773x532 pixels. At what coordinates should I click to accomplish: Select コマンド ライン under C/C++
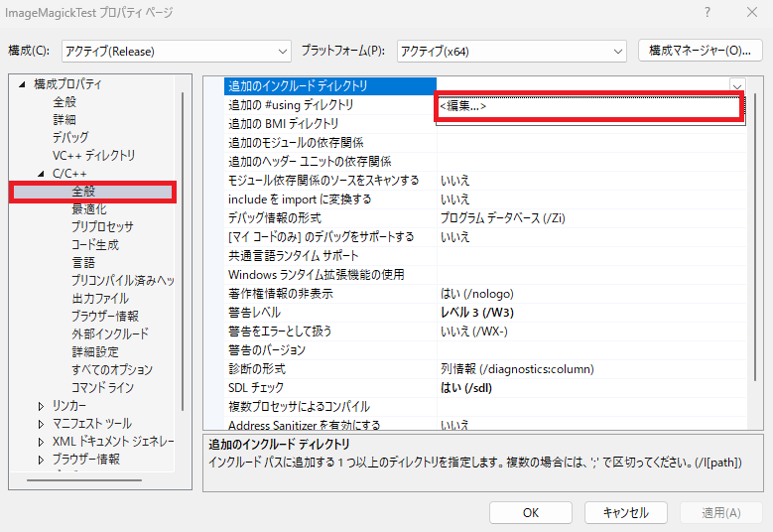pyautogui.click(x=102, y=388)
